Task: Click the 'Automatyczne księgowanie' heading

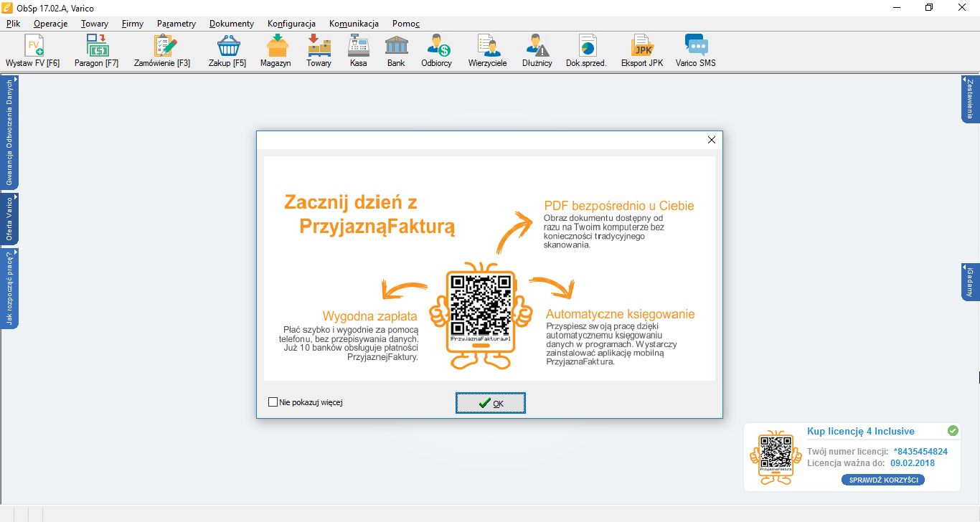Action: [x=621, y=314]
